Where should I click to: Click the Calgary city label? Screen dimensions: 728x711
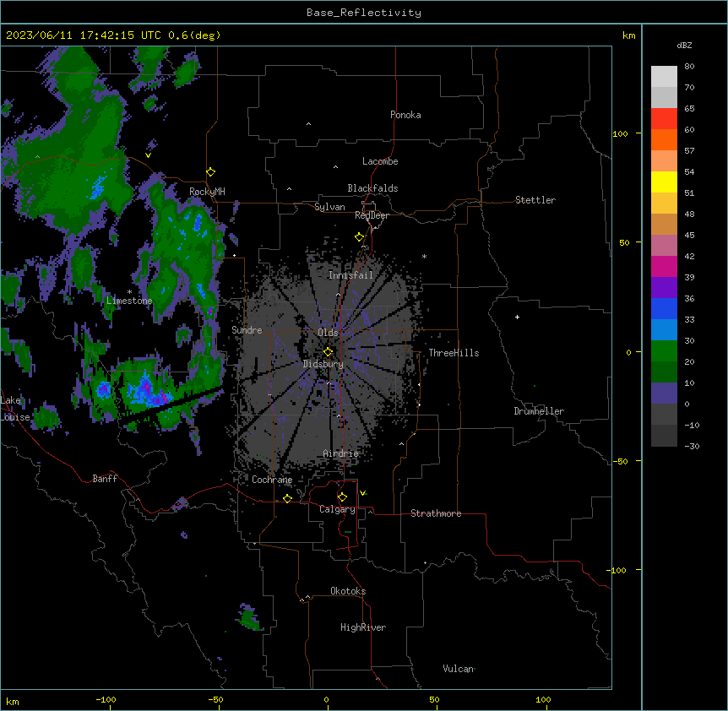coord(337,509)
